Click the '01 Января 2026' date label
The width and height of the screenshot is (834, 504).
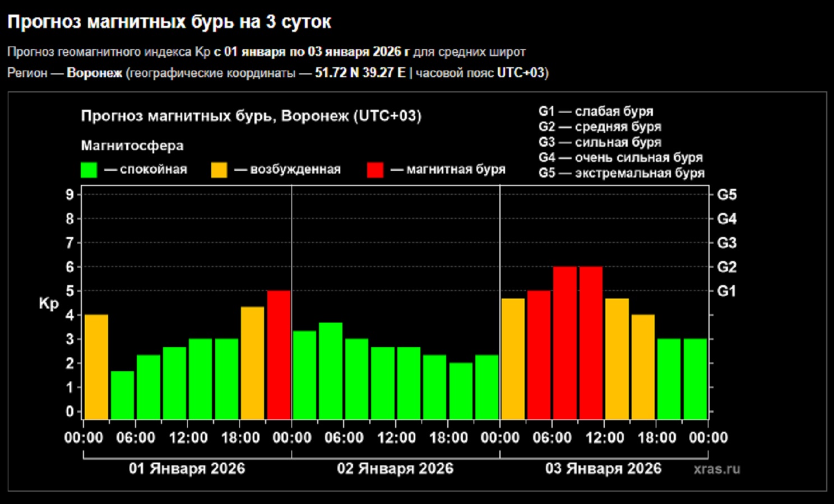coord(187,469)
